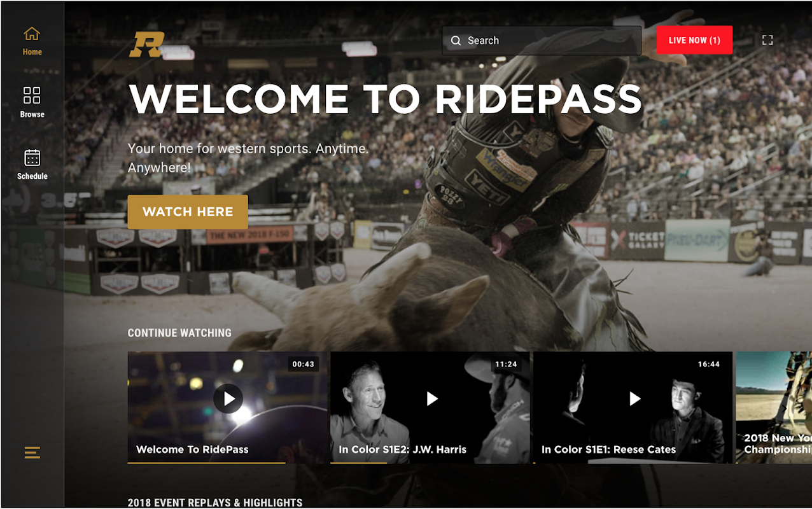Click into the Search field

click(x=542, y=41)
